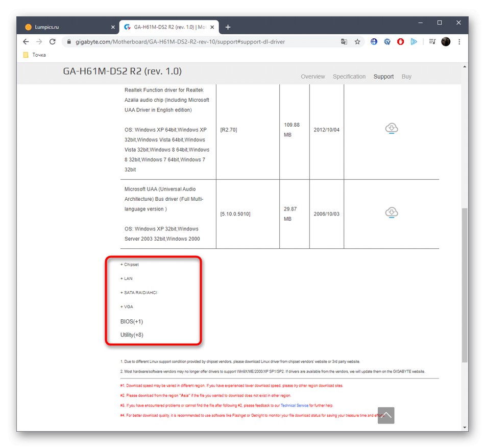Select the 2012/10/04 date cell
The image size is (485, 448).
[326, 130]
